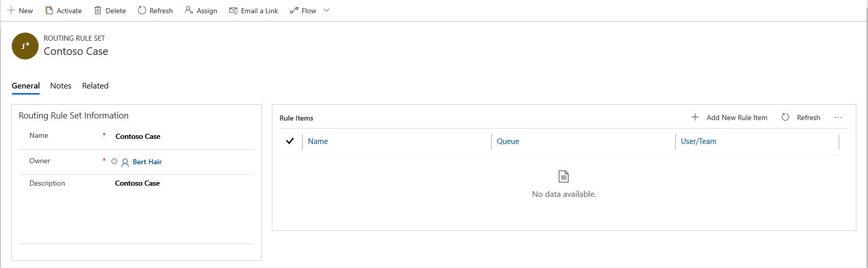
Task: Open the General tab
Action: coord(26,86)
